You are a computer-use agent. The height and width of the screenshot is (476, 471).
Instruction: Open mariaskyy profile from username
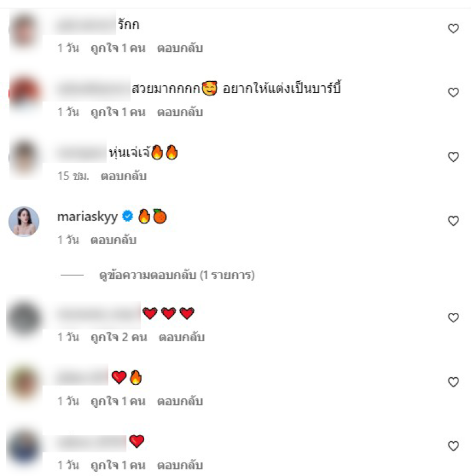pyautogui.click(x=88, y=217)
